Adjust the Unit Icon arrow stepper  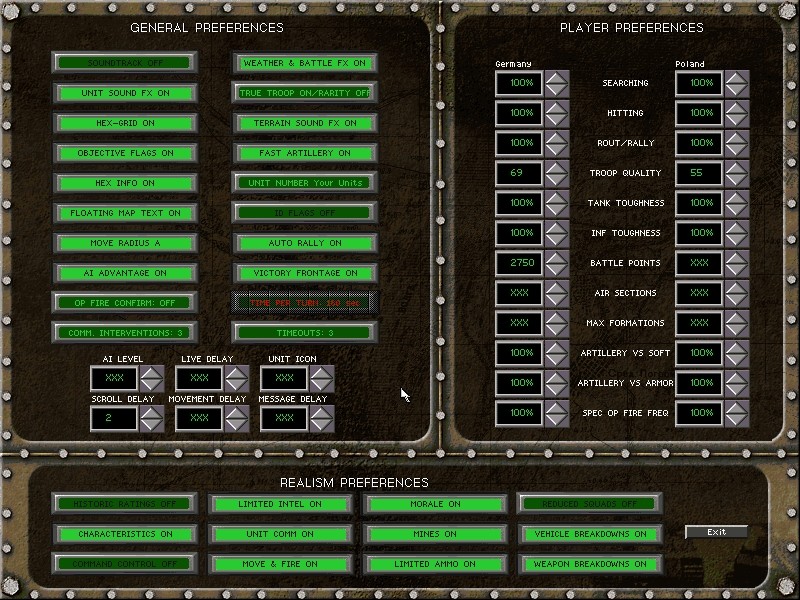point(322,379)
